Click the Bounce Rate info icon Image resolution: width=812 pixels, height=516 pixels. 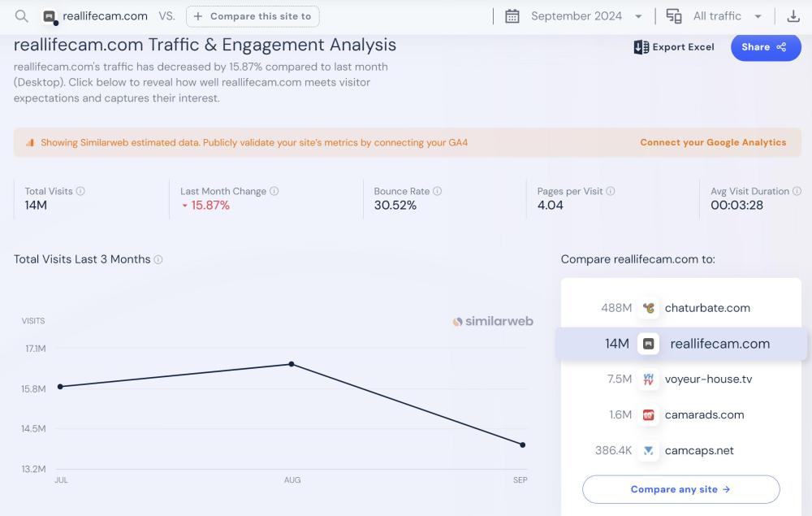coord(438,192)
